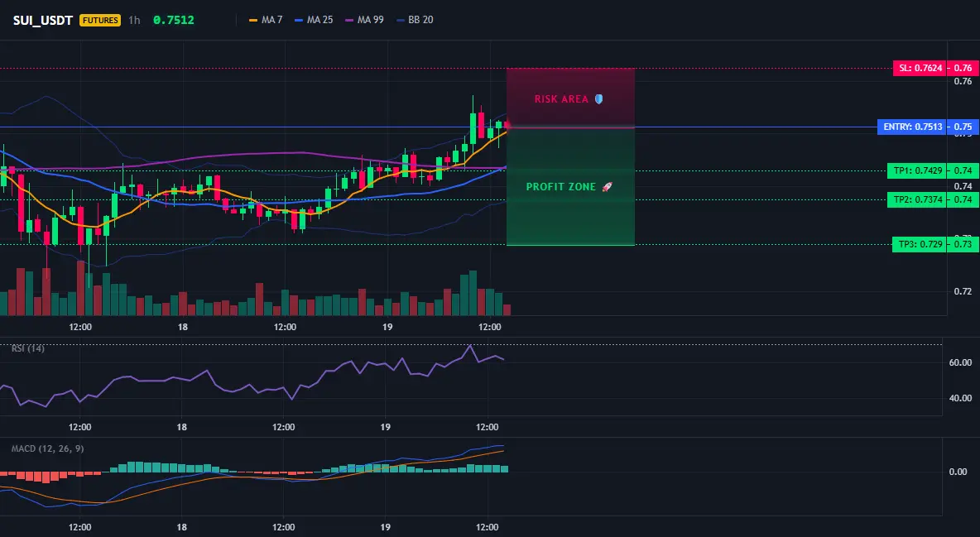Click the RSI line peak near 70
The image size is (980, 537).
(470, 346)
